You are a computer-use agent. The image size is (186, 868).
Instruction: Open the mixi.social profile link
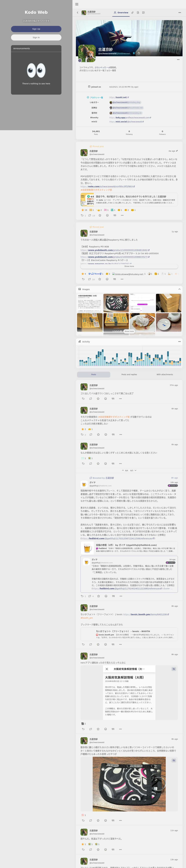coord(126,122)
